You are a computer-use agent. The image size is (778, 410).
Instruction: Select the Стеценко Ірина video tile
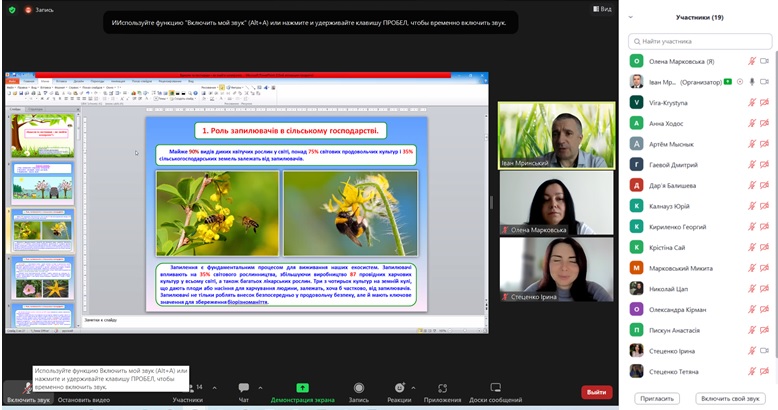(x=557, y=269)
